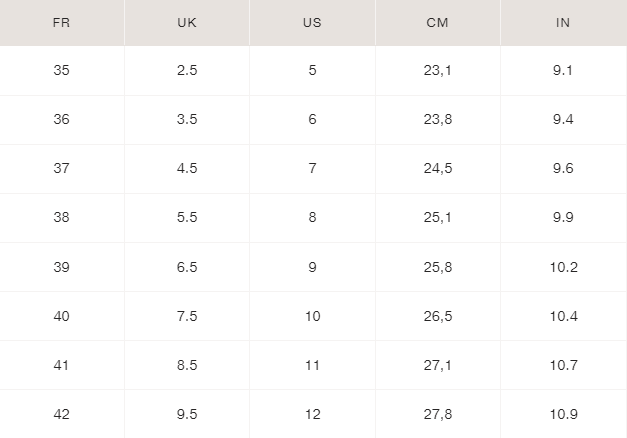This screenshot has width=627, height=438.
Task: Select FR size 40 cell
Action: pyautogui.click(x=62, y=316)
